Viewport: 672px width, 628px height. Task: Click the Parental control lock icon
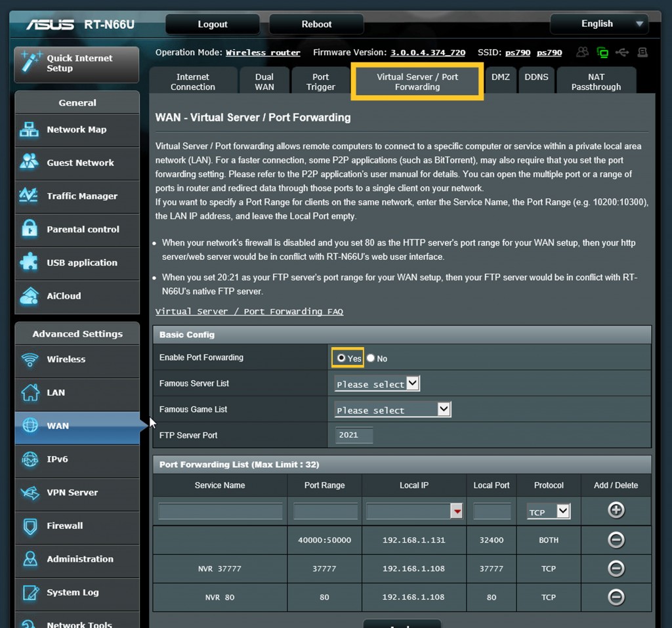click(29, 228)
